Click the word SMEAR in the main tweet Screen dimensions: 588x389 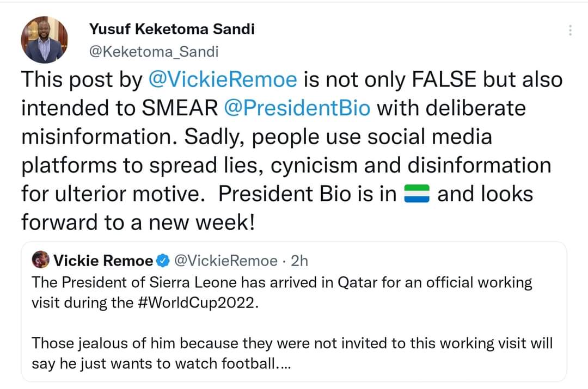click(179, 108)
